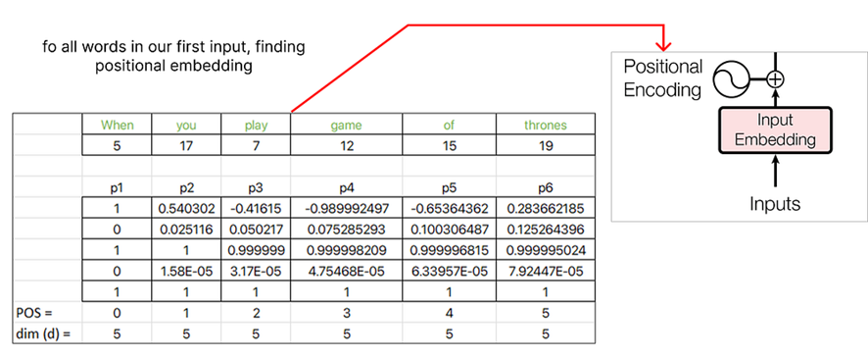The height and width of the screenshot is (358, 868).
Task: Select the 'game' column header cell
Action: (346, 125)
